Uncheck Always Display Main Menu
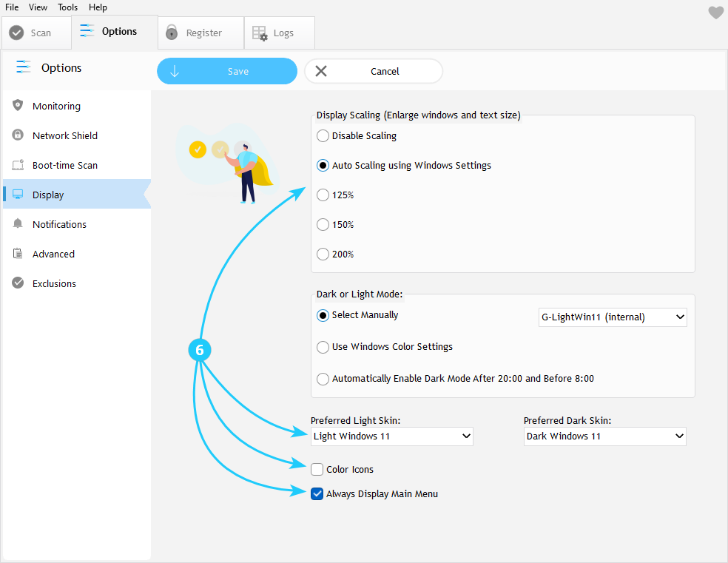Viewport: 728px width, 563px height. (x=317, y=493)
